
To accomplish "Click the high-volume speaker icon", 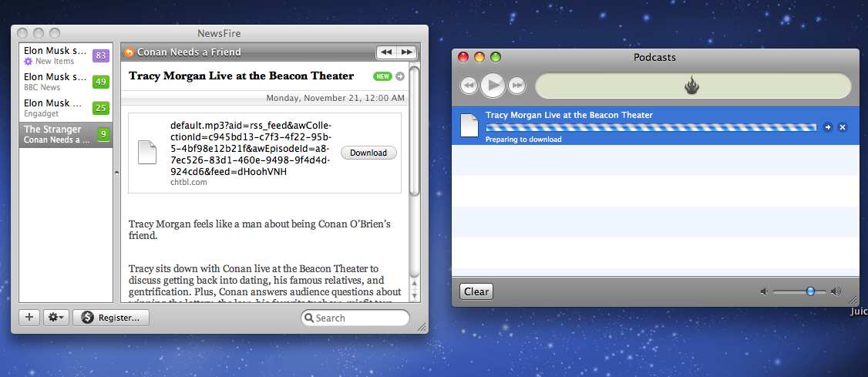I will click(x=836, y=291).
